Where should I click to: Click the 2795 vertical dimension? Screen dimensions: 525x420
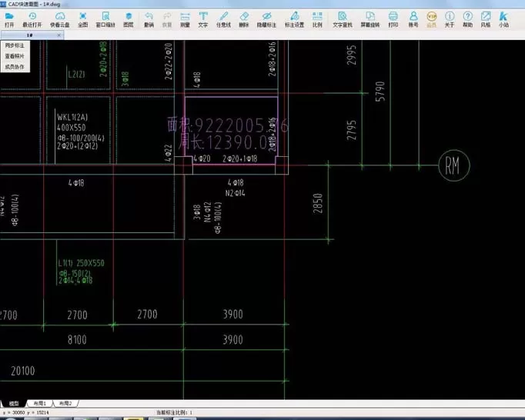point(351,131)
